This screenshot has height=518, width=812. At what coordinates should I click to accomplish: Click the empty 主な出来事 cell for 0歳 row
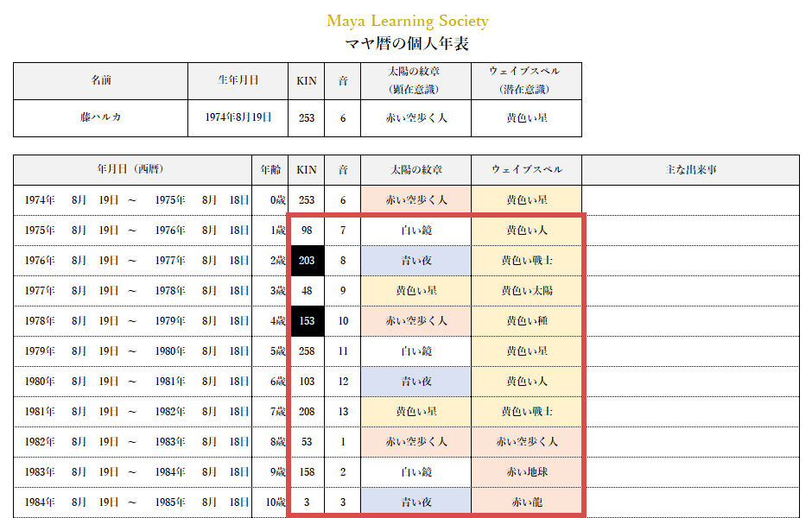click(690, 200)
